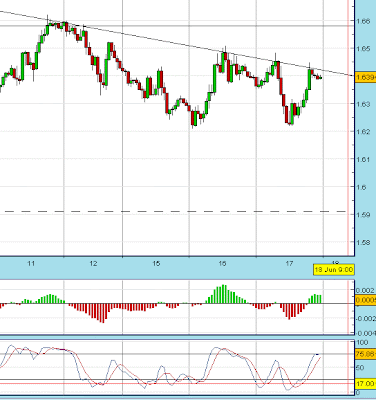Click the deepest red histogram bar
Image resolution: width=376 pixels, height=400 pixels.
[103, 313]
